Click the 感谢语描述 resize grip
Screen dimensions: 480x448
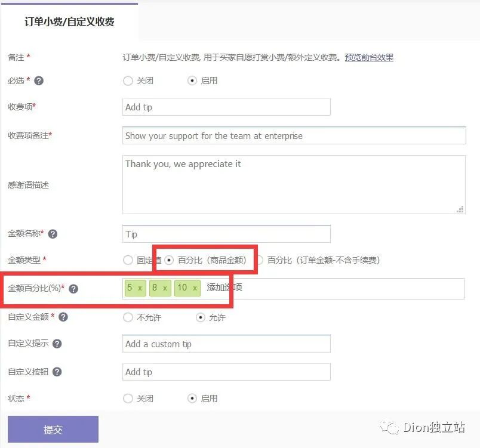coord(460,209)
